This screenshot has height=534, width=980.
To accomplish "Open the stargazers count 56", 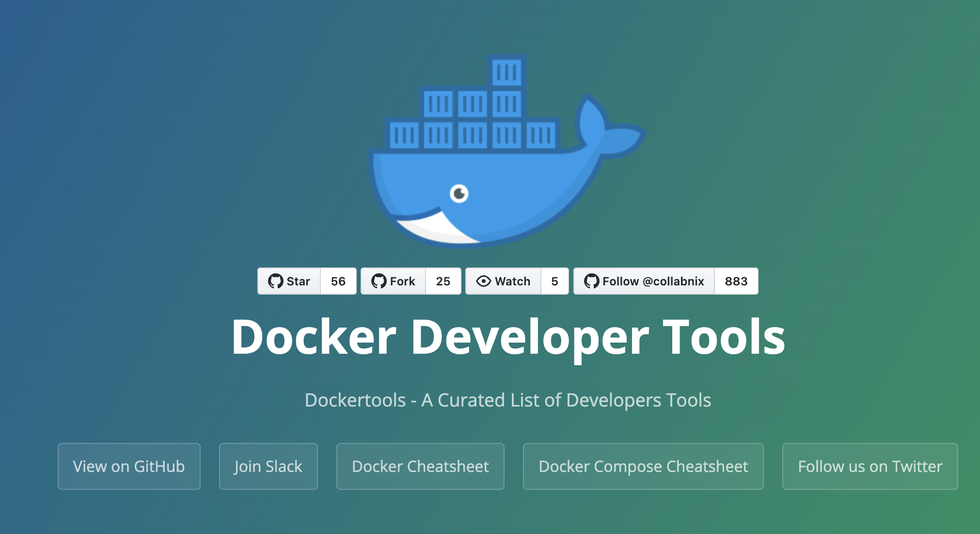I will 338,281.
